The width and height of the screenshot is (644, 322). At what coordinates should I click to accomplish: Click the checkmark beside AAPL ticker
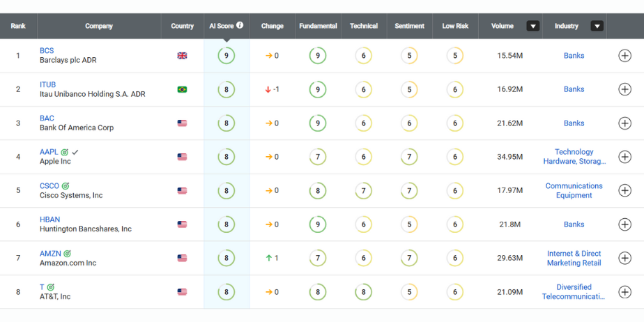coord(75,152)
